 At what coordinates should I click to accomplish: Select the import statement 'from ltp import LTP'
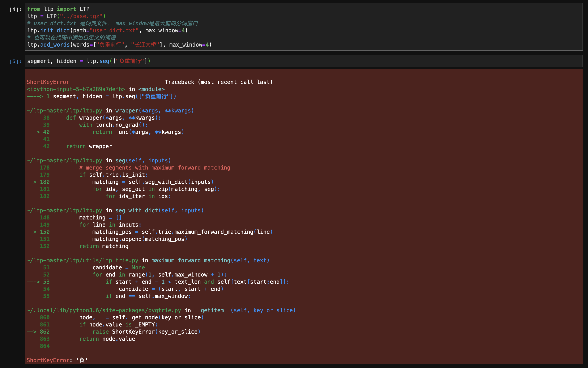58,9
